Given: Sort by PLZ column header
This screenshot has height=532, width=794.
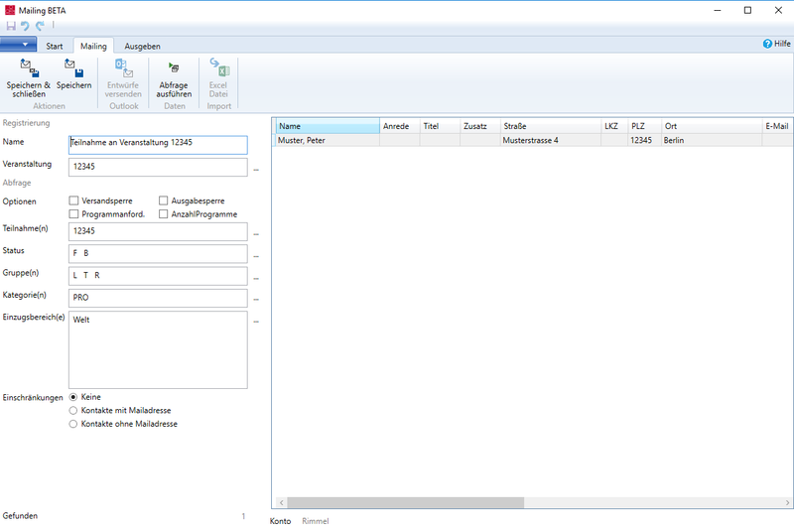Looking at the screenshot, I should (644, 126).
